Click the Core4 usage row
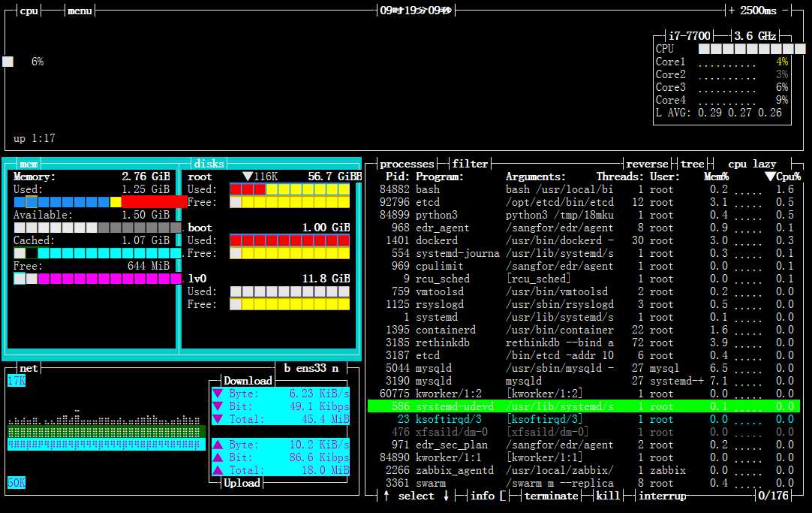Viewport: 812px width, 513px height. 722,100
